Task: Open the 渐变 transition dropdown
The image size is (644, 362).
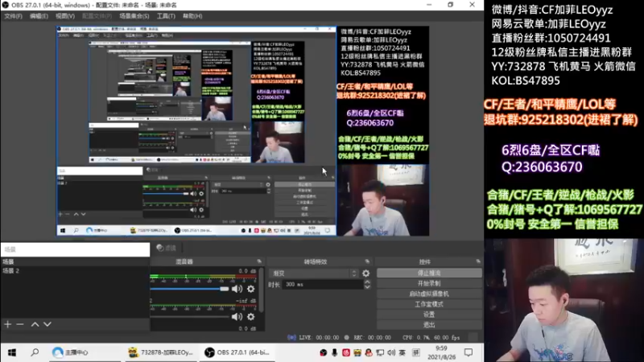Action: pyautogui.click(x=314, y=273)
